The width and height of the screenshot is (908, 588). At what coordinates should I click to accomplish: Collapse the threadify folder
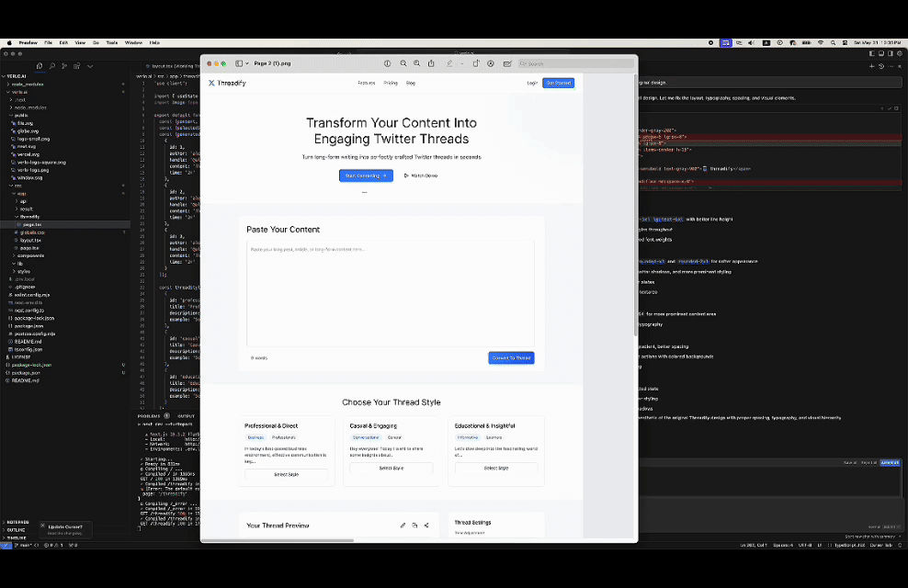point(29,217)
